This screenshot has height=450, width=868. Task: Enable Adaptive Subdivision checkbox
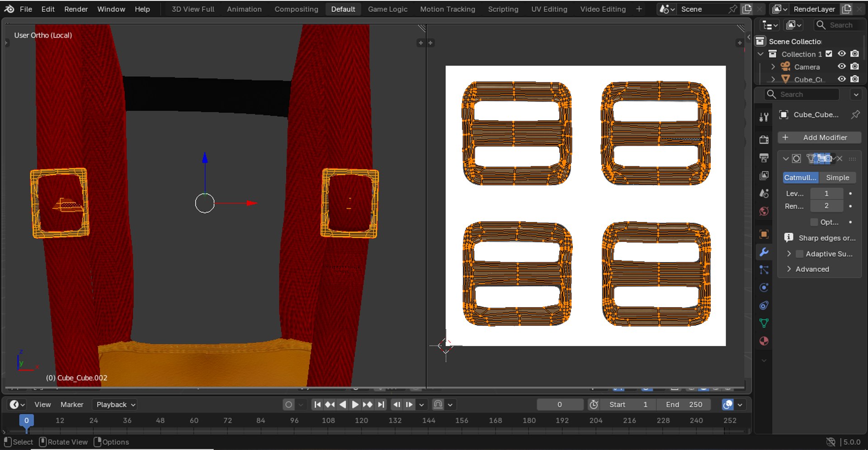800,254
